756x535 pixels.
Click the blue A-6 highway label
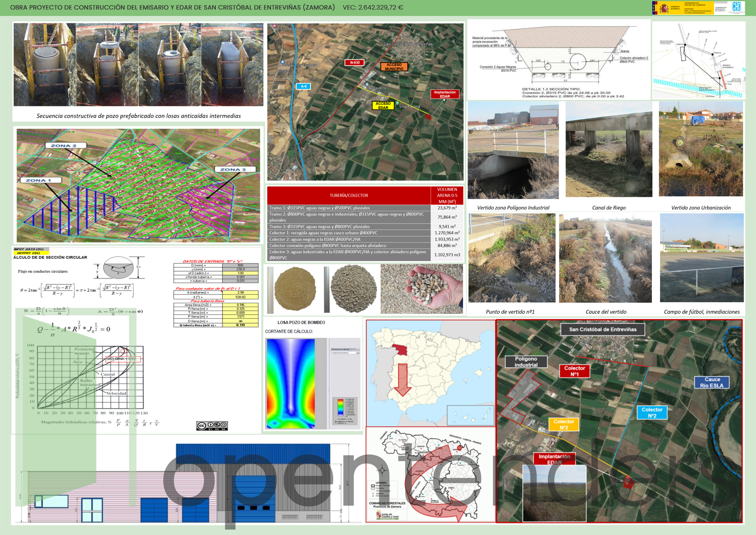[x=303, y=86]
